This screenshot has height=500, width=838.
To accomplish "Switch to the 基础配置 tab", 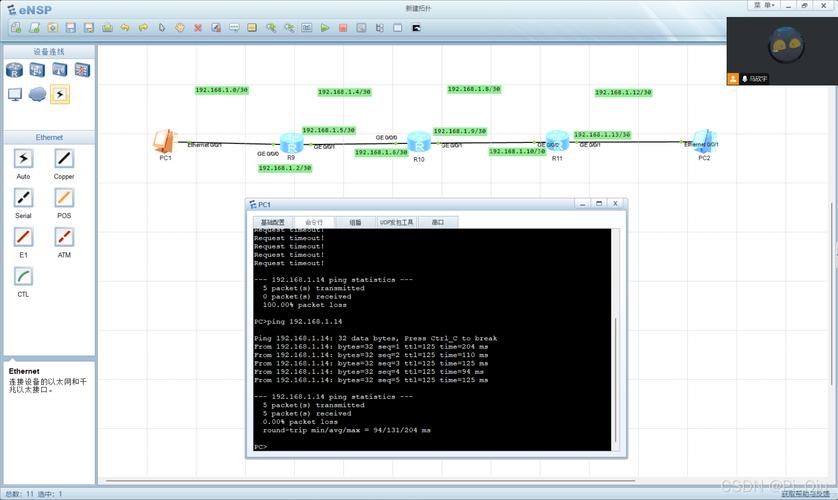I will click(273, 222).
